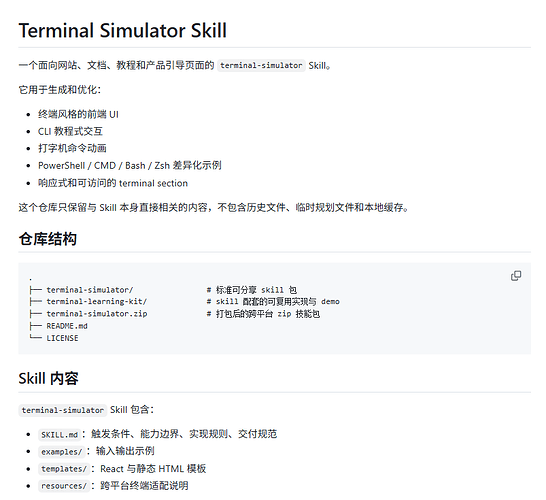Click the "仓库结构" section heading
Image resolution: width=546 pixels, height=500 pixels.
(48, 239)
